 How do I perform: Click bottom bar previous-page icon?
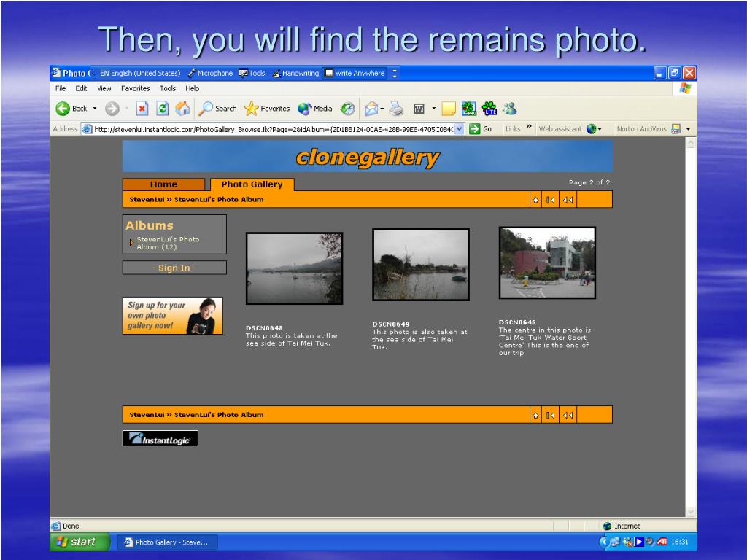tap(568, 415)
